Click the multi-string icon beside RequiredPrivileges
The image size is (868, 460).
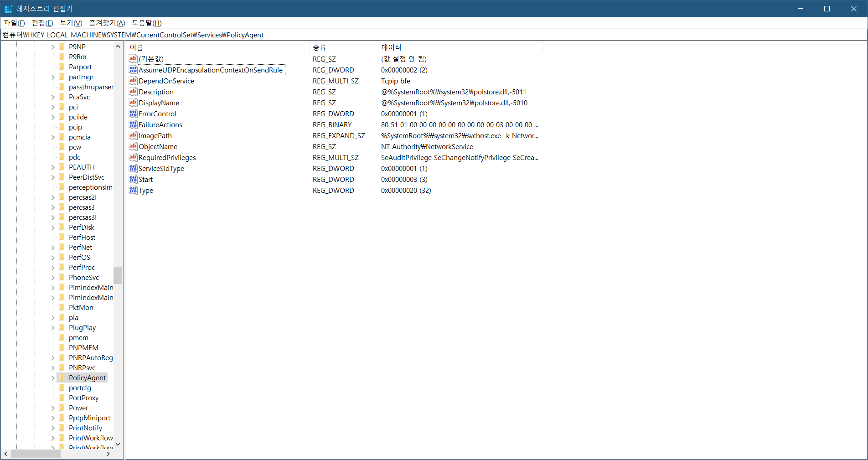pyautogui.click(x=133, y=157)
